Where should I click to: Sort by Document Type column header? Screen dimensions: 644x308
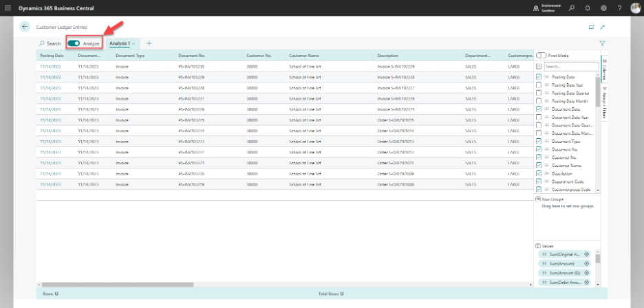pyautogui.click(x=130, y=56)
